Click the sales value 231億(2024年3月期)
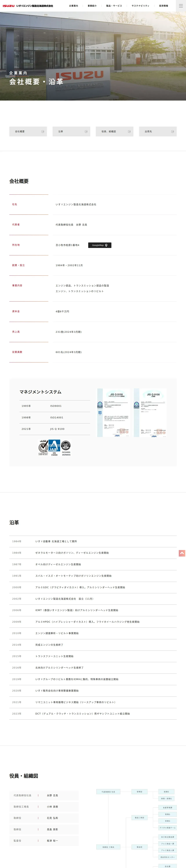Image resolution: width=186 pixels, height=868 pixels. coord(69,332)
